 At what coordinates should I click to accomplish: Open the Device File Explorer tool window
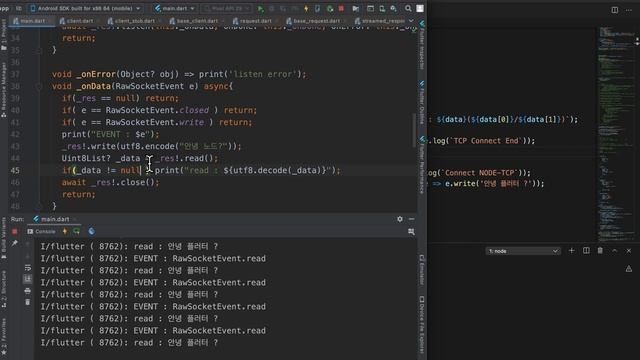click(x=422, y=324)
